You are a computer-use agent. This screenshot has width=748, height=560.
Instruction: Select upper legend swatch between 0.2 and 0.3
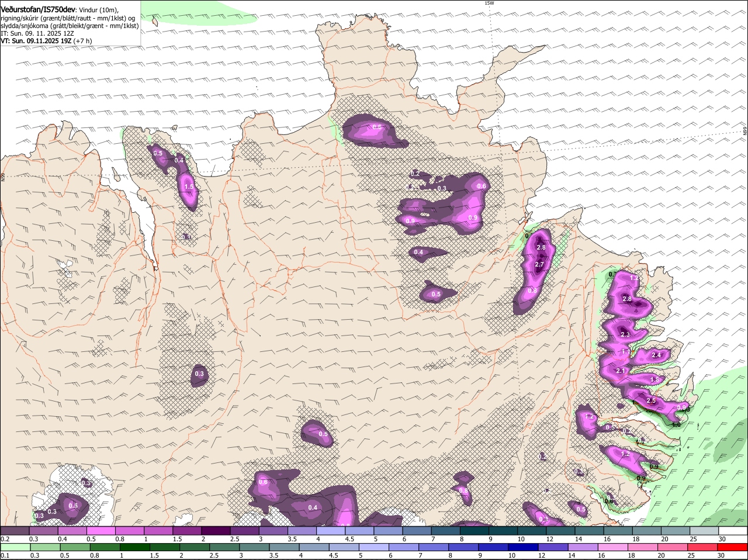click(x=15, y=530)
